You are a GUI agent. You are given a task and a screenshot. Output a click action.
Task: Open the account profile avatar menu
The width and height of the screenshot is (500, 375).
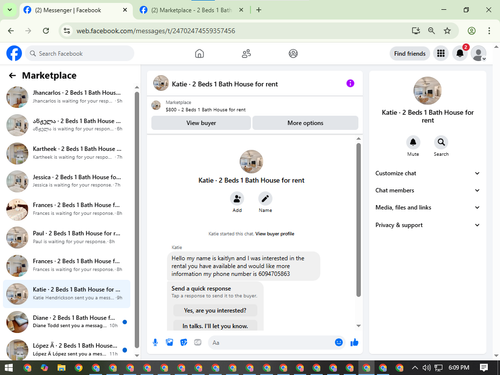[x=478, y=53]
